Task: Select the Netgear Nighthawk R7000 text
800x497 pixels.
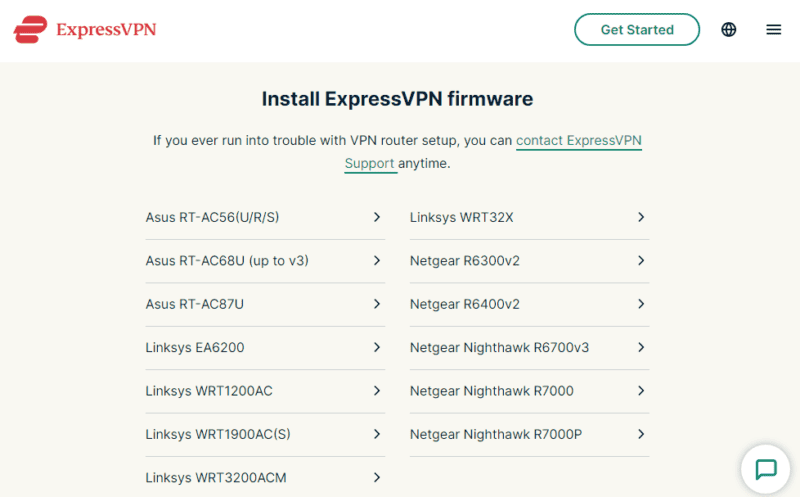Action: pyautogui.click(x=492, y=391)
